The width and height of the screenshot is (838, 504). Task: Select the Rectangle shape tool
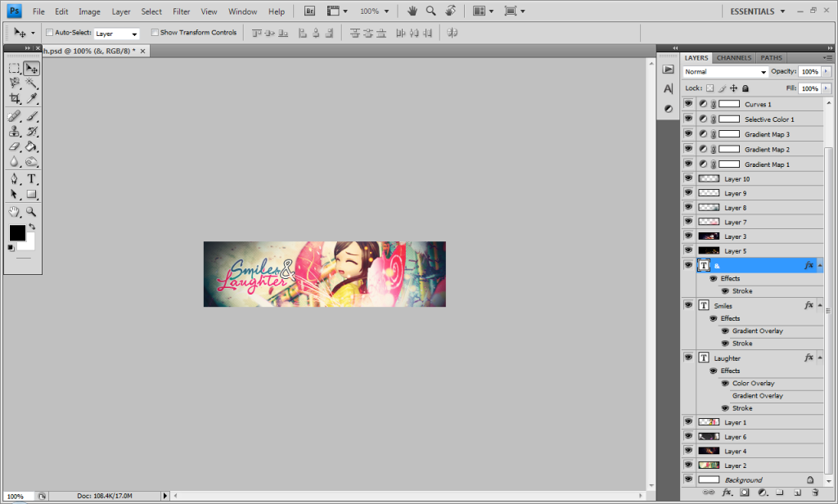tap(32, 194)
